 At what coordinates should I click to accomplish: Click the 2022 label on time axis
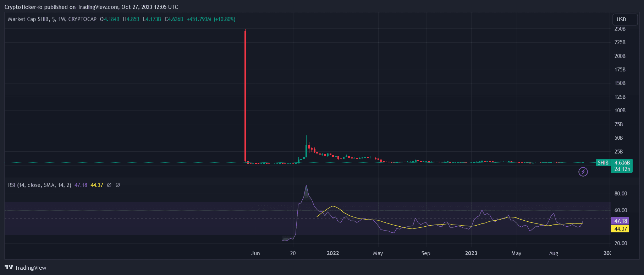click(332, 253)
